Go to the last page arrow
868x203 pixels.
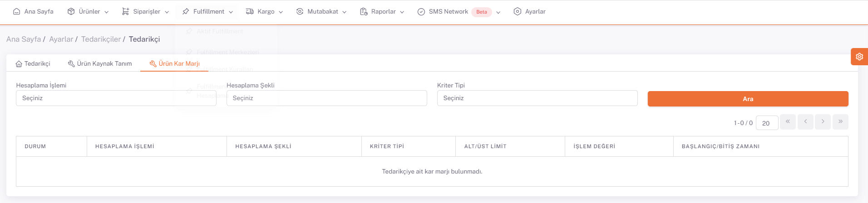tap(840, 122)
